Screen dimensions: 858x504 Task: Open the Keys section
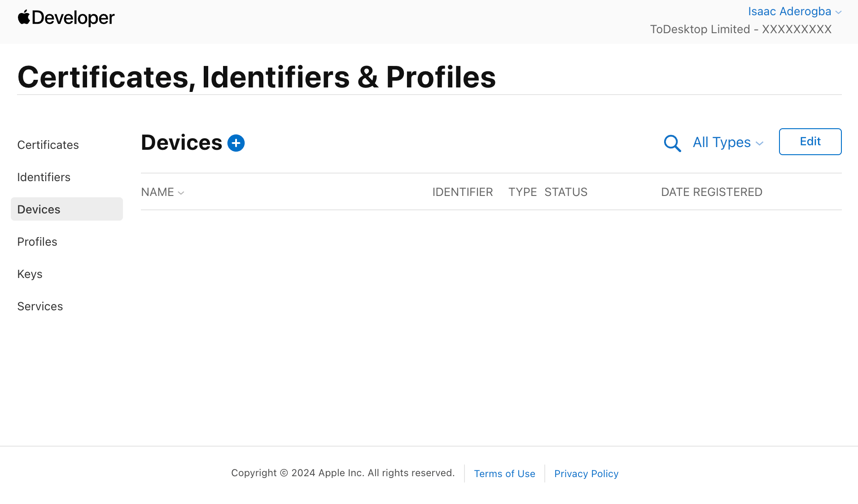[30, 274]
